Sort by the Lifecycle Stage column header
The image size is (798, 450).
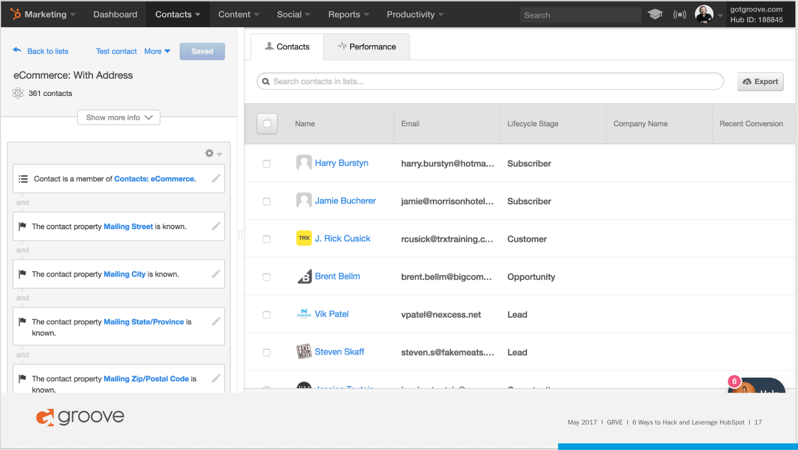532,124
